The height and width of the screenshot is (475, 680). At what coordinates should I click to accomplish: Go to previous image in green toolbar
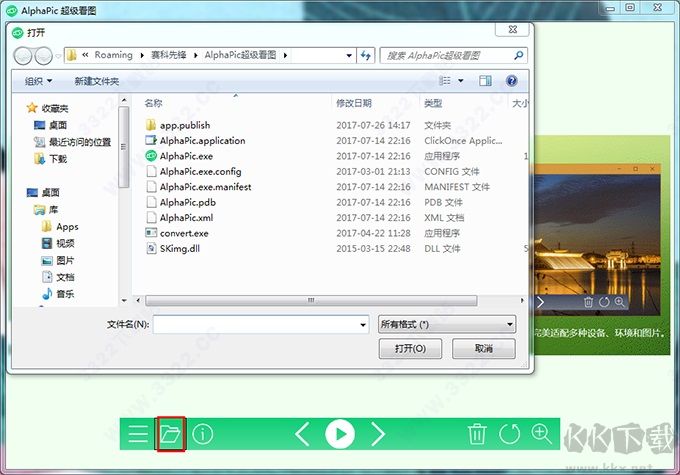(x=302, y=434)
